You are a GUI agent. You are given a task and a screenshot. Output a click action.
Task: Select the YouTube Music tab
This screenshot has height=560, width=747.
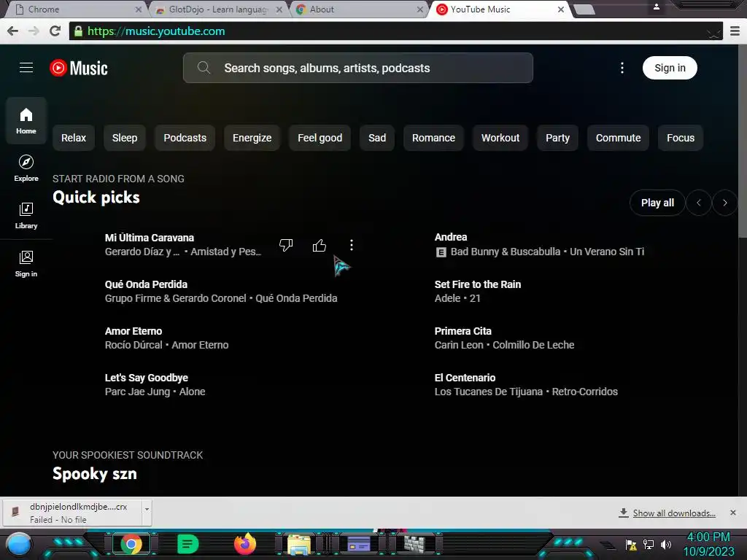click(499, 9)
